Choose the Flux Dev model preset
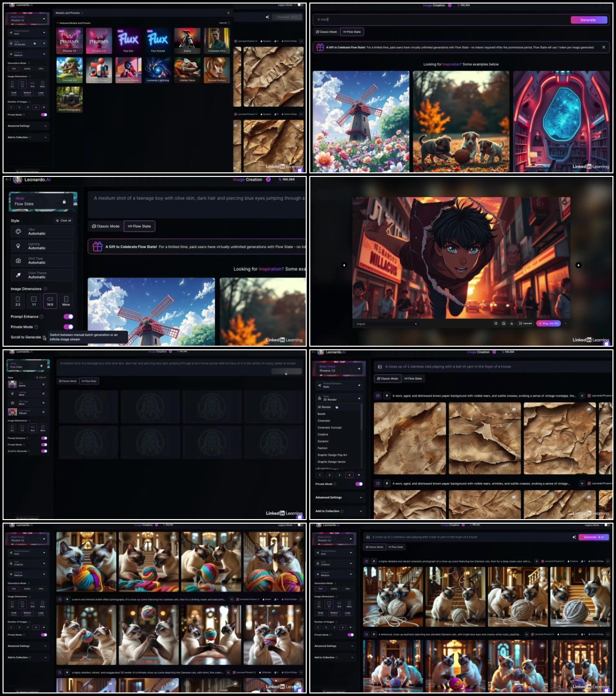 tap(128, 41)
